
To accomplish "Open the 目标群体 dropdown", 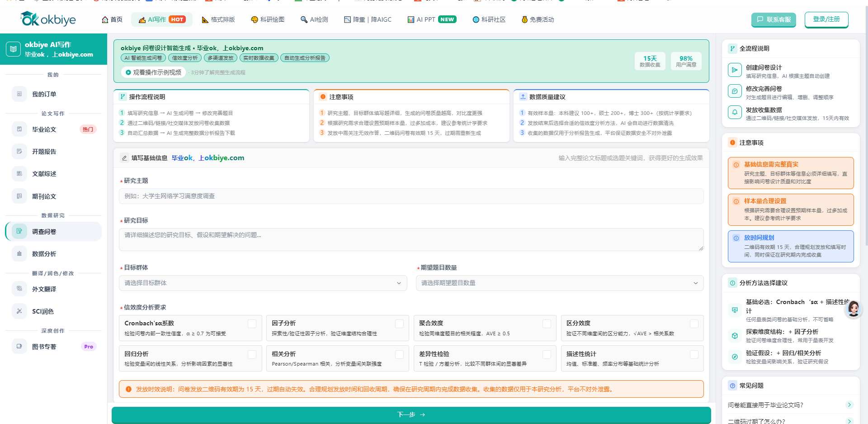I will coord(263,283).
